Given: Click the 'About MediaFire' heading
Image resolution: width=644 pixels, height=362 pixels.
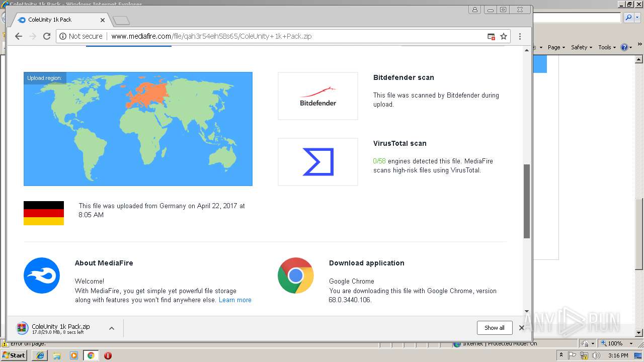Looking at the screenshot, I should coord(104,263).
